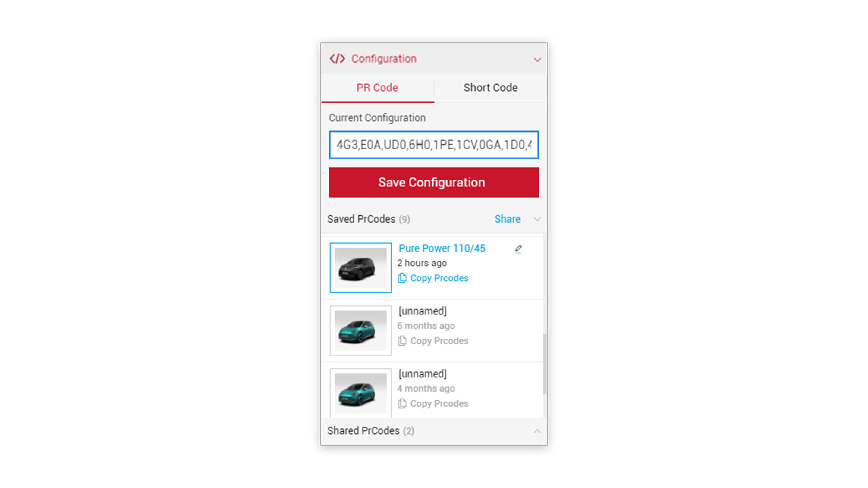The image size is (868, 488).
Task: Copy Prcodes for Pure Power 110/45
Action: 439,278
